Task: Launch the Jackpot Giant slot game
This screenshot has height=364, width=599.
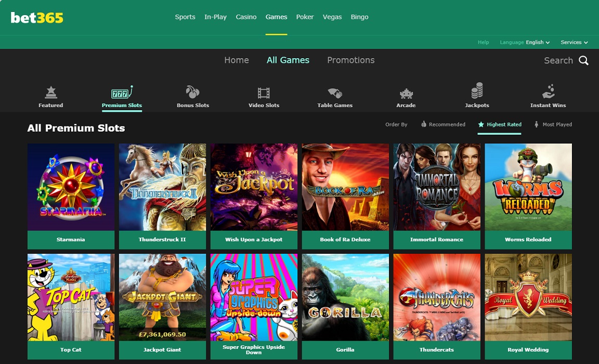Action: coord(162,297)
